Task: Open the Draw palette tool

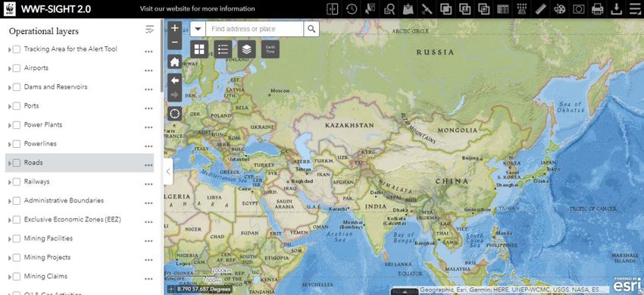Action: [559, 9]
